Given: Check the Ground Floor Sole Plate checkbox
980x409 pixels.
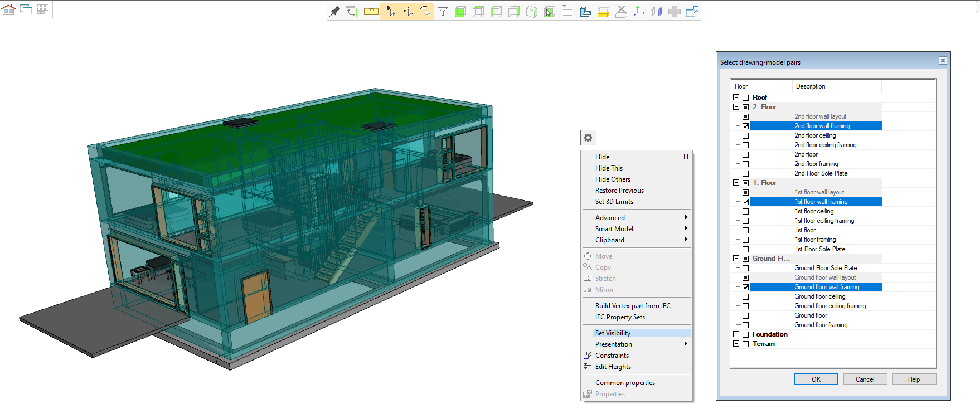Looking at the screenshot, I should tap(745, 269).
